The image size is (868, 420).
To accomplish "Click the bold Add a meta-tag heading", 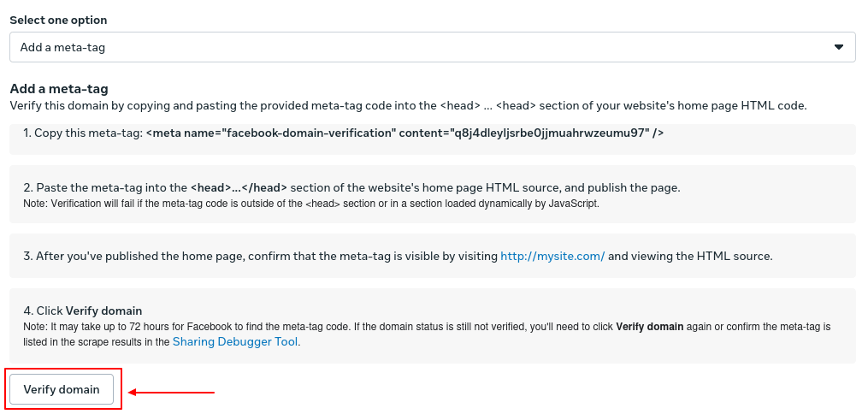I will (x=59, y=89).
